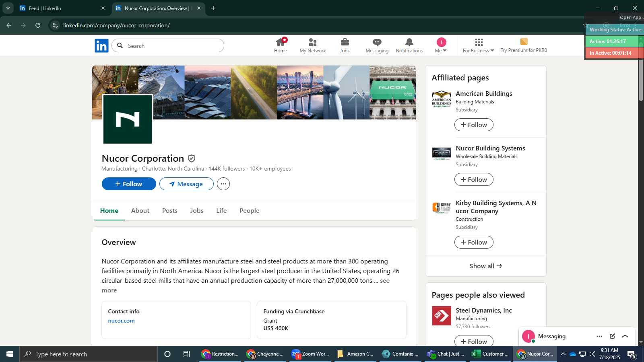Select the Home company tab

(109, 210)
